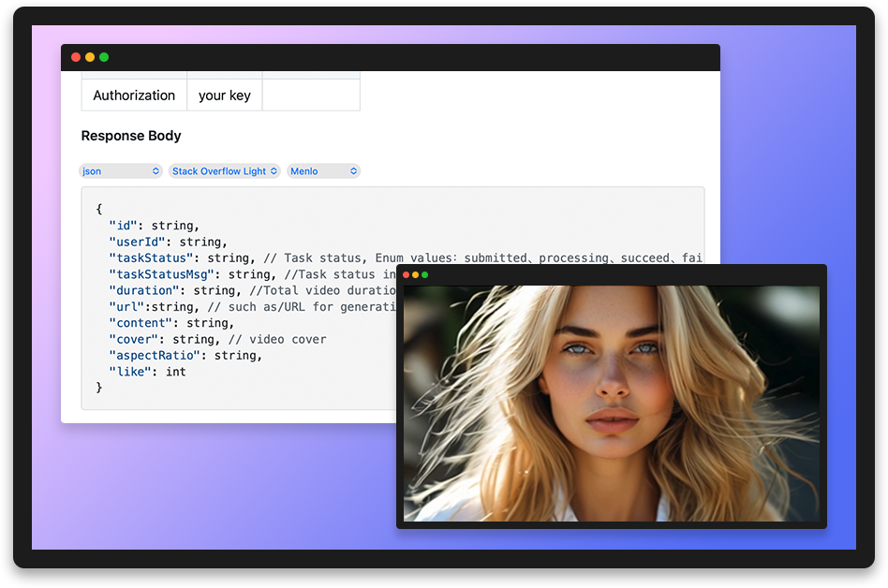Minimize the portrait image window
Screen dimensions: 888x588
[x=415, y=275]
